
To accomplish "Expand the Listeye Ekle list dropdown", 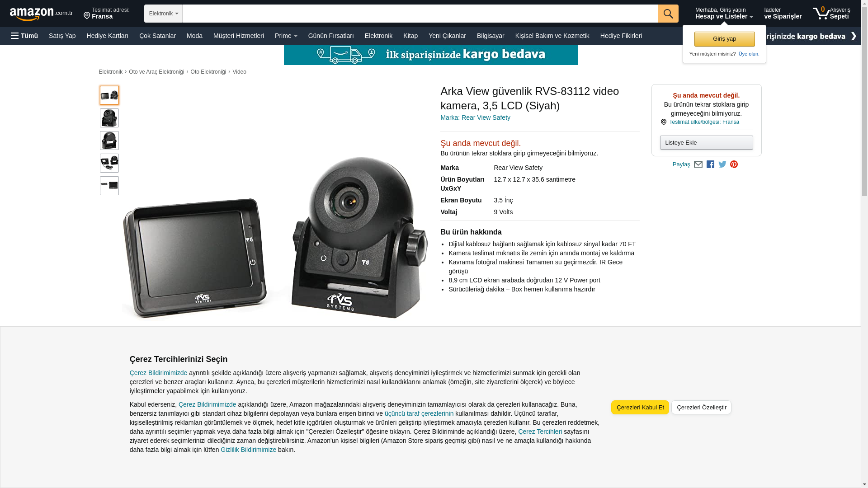I will [x=707, y=143].
